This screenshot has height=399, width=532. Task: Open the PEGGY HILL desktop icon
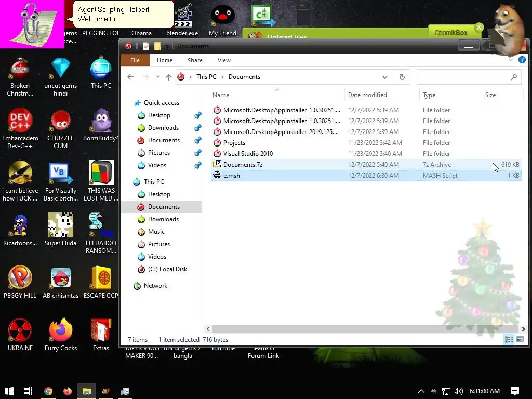(x=20, y=282)
